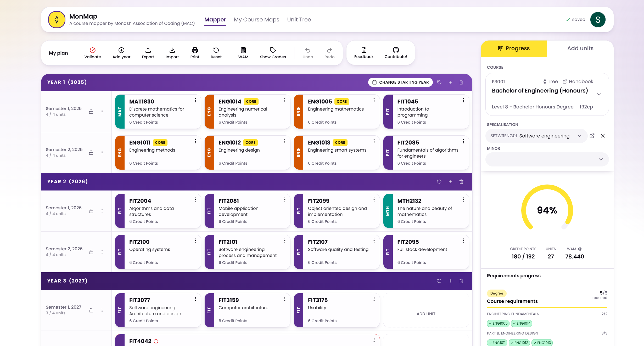The width and height of the screenshot is (644, 346).
Task: Delete Year 2 (2026)
Action: click(461, 182)
